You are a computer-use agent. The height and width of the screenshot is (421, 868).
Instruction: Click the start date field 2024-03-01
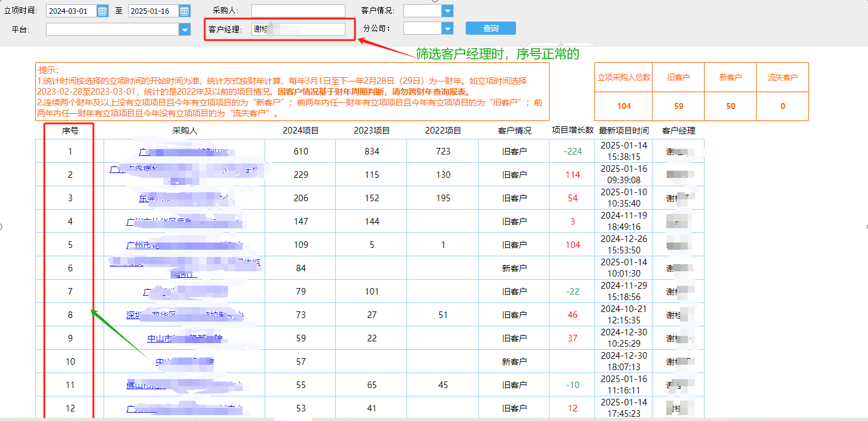[71, 11]
